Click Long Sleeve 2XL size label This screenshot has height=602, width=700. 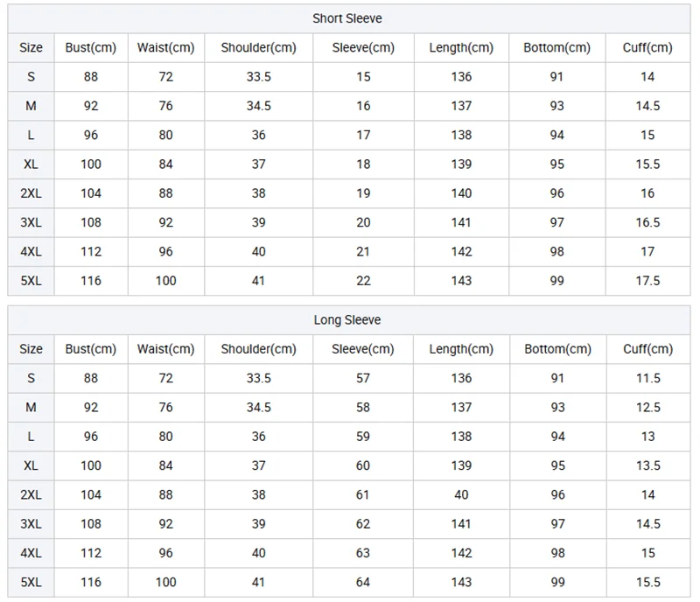pos(31,494)
